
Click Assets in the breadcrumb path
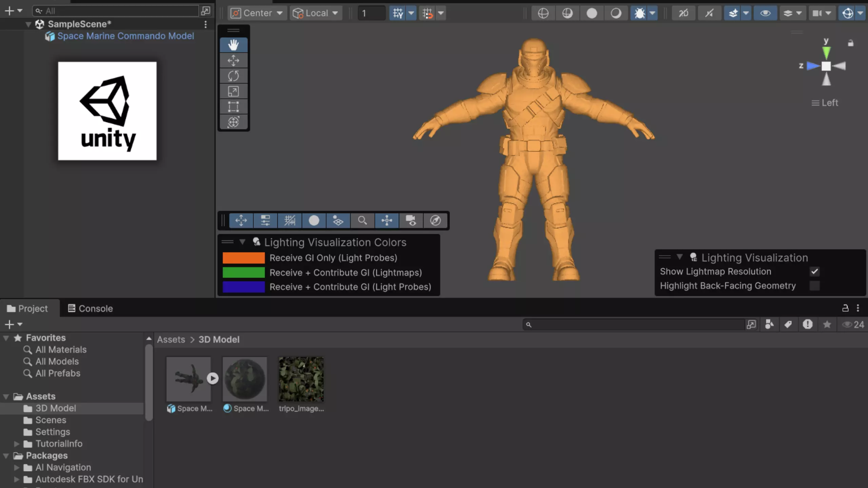[171, 340]
